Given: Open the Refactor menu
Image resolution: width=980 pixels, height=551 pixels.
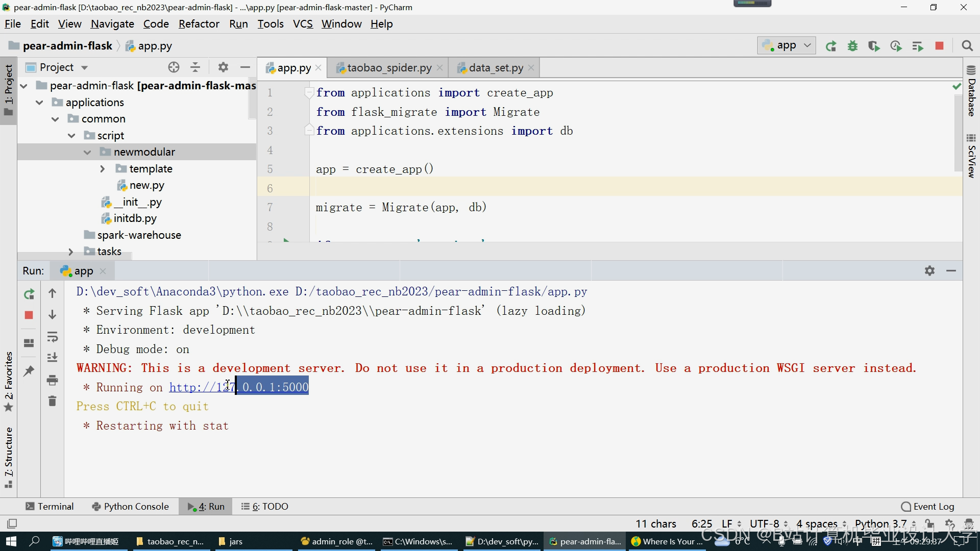Looking at the screenshot, I should click(x=199, y=24).
